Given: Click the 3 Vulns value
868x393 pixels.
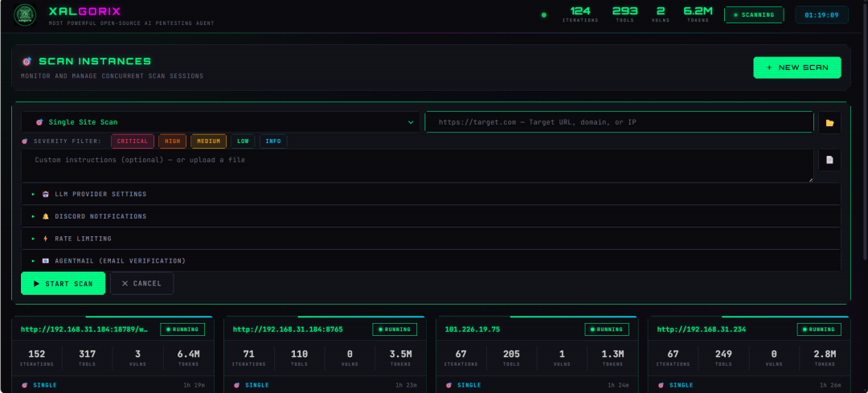Looking at the screenshot, I should [x=138, y=354].
